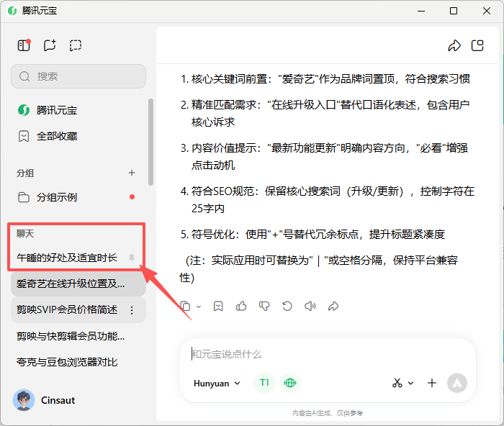The width and height of the screenshot is (504, 426).
Task: Open chat 午睡的好处及适宜时长
Action: point(67,258)
